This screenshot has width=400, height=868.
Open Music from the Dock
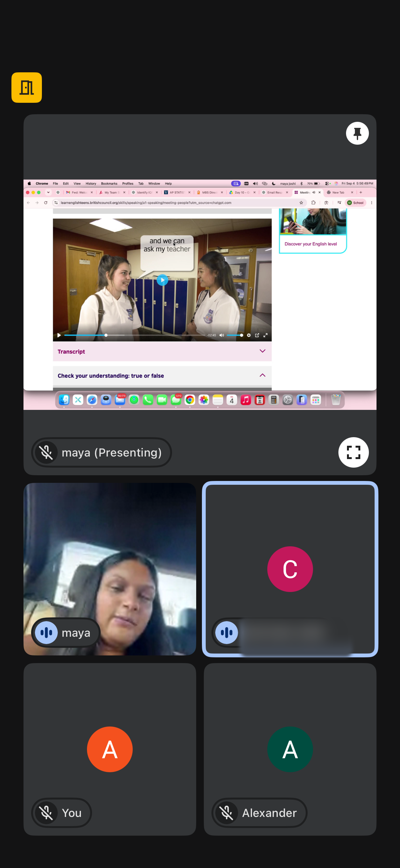click(245, 400)
